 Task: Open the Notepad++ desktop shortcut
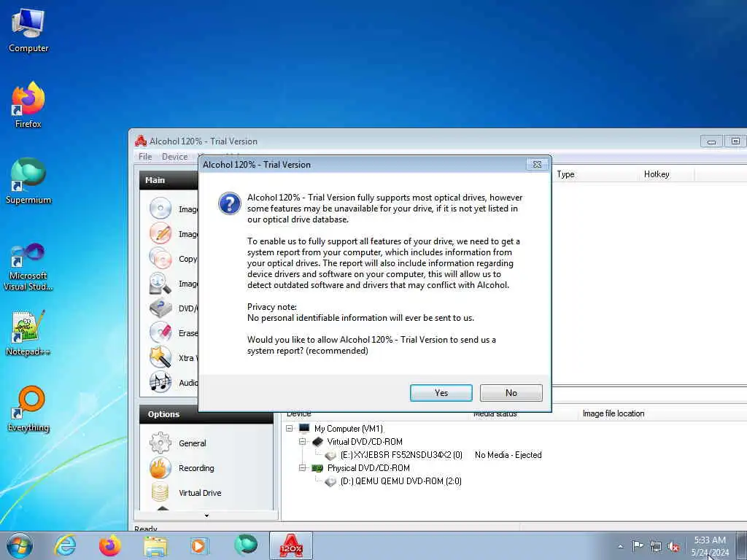point(28,332)
